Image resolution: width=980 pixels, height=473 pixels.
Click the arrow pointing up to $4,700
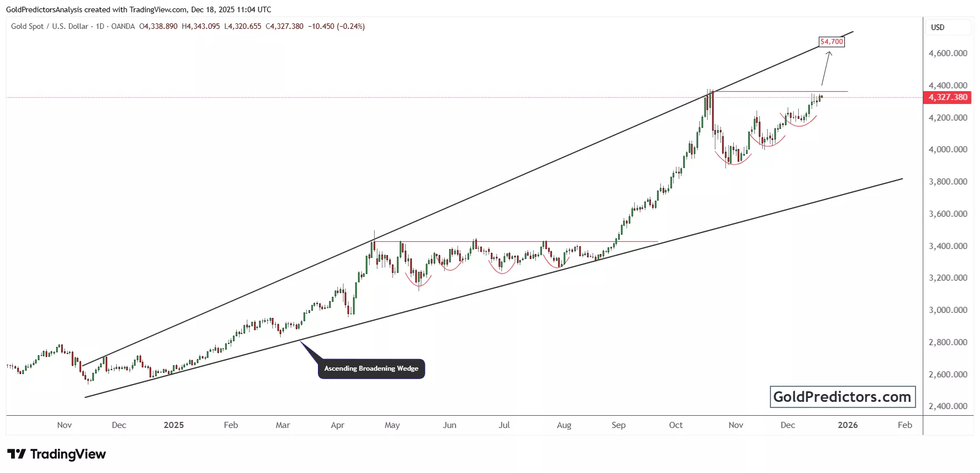[x=825, y=68]
